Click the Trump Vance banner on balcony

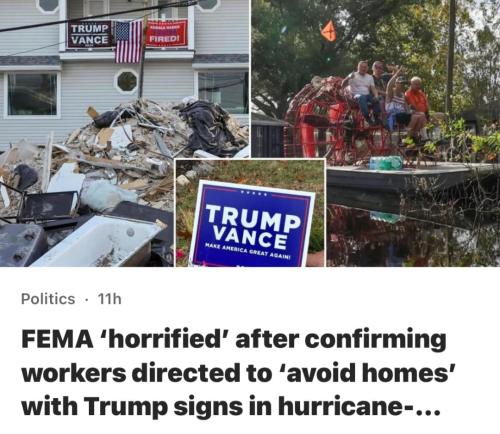pyautogui.click(x=90, y=34)
